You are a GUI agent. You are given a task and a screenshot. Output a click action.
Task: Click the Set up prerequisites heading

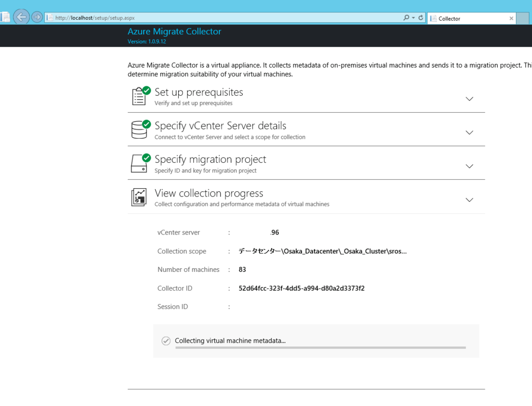click(x=199, y=92)
